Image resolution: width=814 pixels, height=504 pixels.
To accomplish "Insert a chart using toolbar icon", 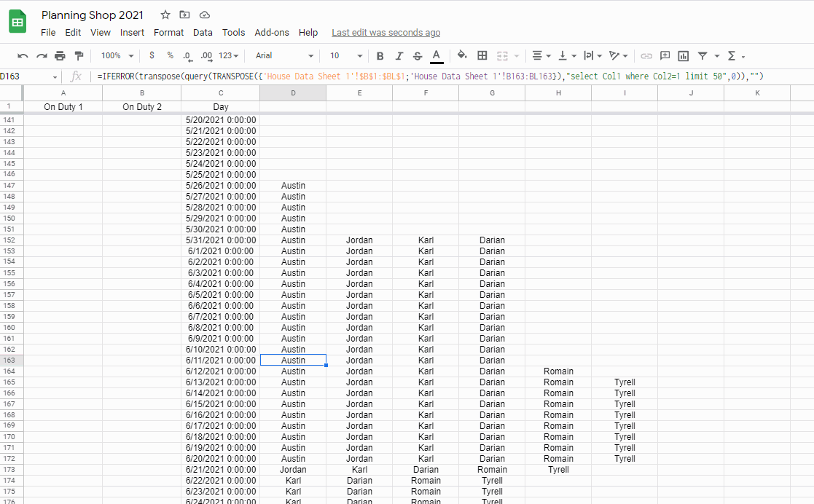I will tap(684, 56).
